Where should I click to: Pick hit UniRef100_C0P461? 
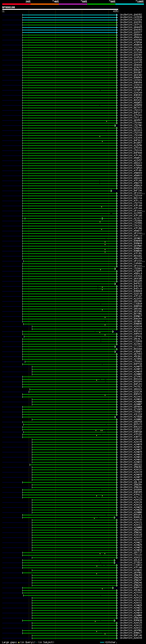(x=131, y=336)
